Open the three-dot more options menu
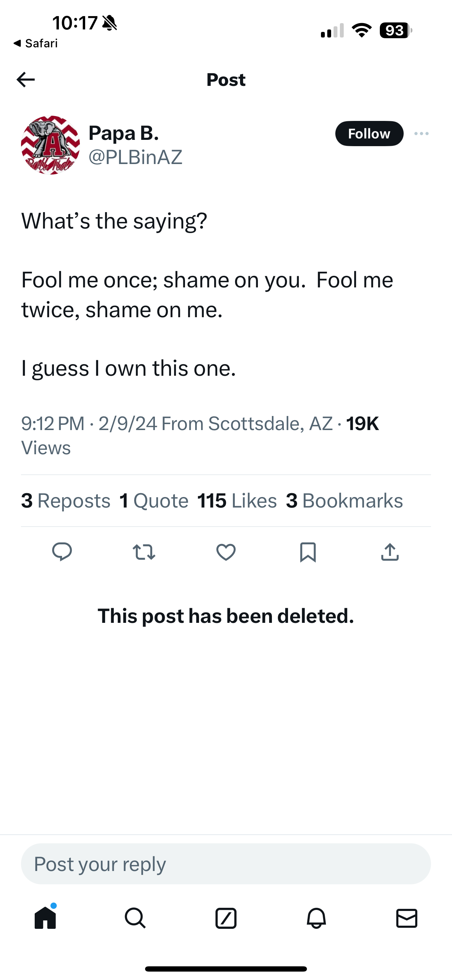 421,134
